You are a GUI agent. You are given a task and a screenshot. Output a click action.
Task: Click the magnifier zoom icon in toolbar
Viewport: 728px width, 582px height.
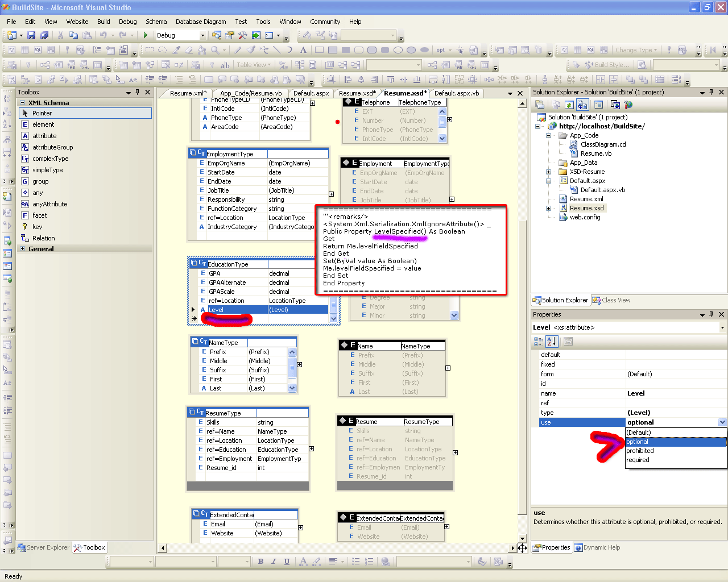coord(215,50)
